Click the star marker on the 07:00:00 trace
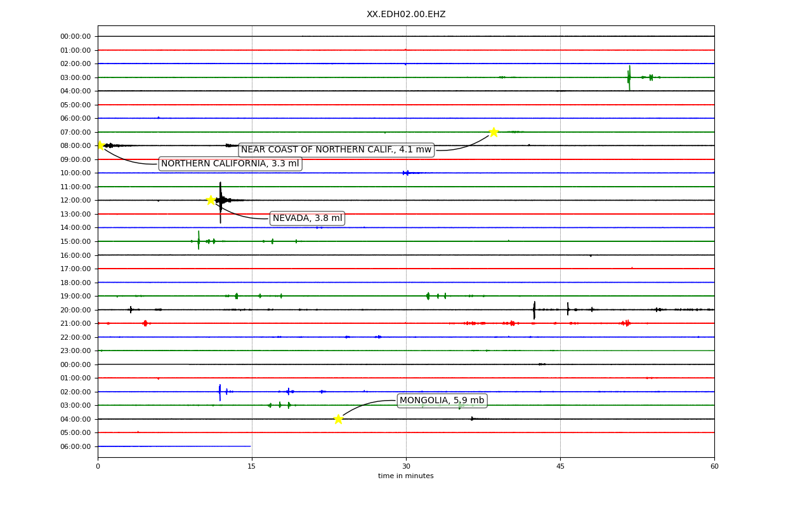 click(x=494, y=132)
